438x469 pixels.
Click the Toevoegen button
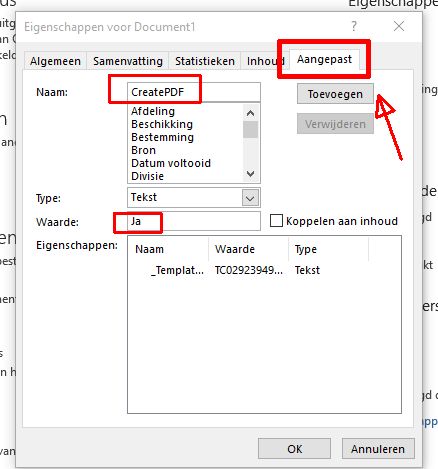click(x=335, y=94)
